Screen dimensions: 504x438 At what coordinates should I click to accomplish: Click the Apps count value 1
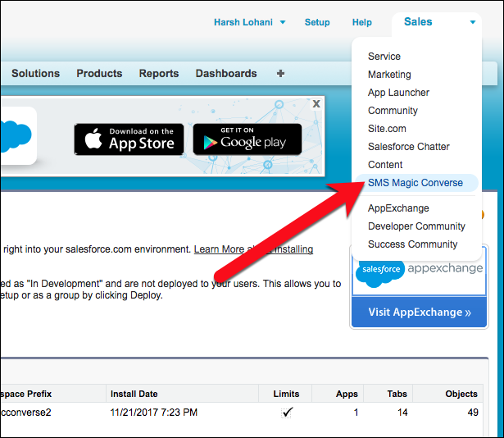click(x=356, y=413)
